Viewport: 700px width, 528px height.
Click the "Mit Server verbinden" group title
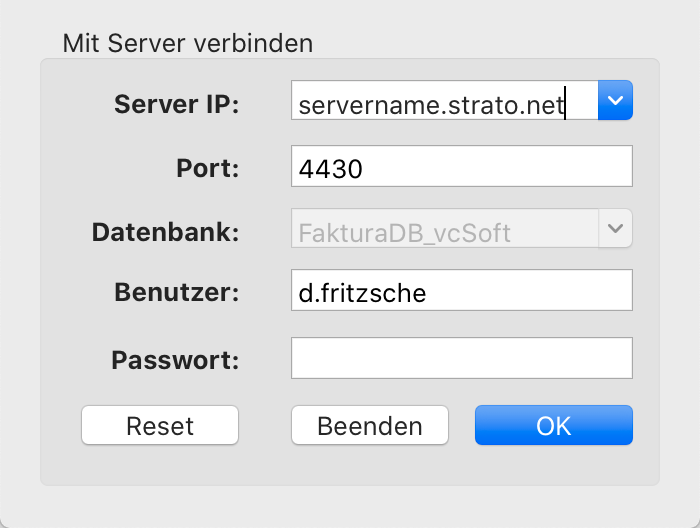pyautogui.click(x=188, y=43)
